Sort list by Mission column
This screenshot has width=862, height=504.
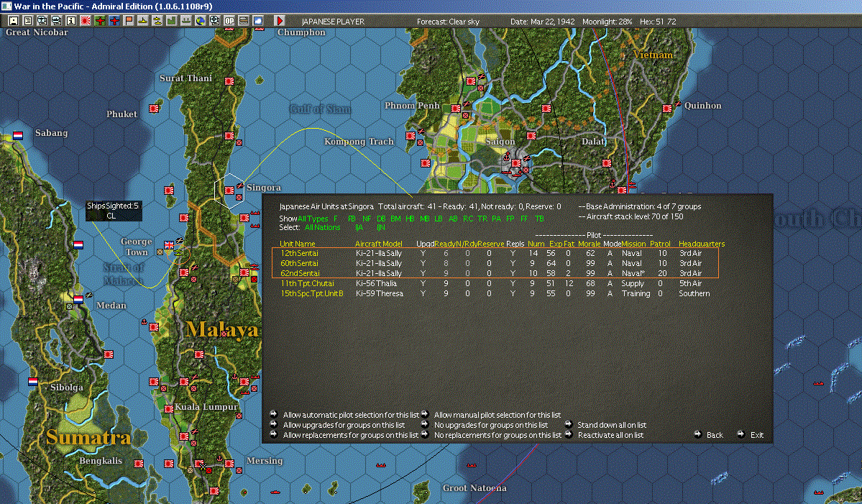click(x=634, y=244)
